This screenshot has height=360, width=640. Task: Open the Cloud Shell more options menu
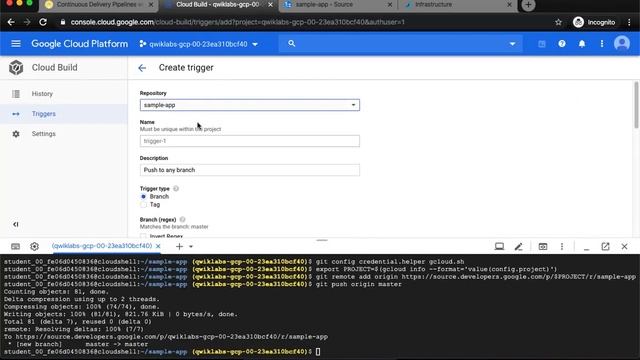click(562, 247)
